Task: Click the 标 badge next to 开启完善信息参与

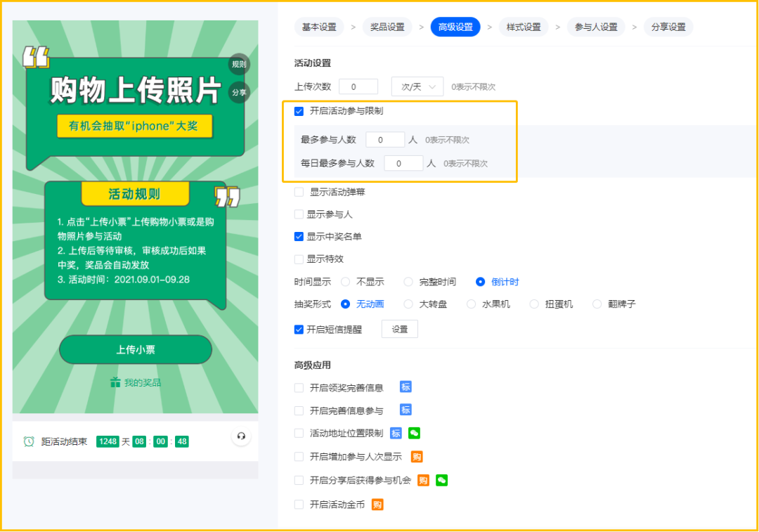Action: 406,410
